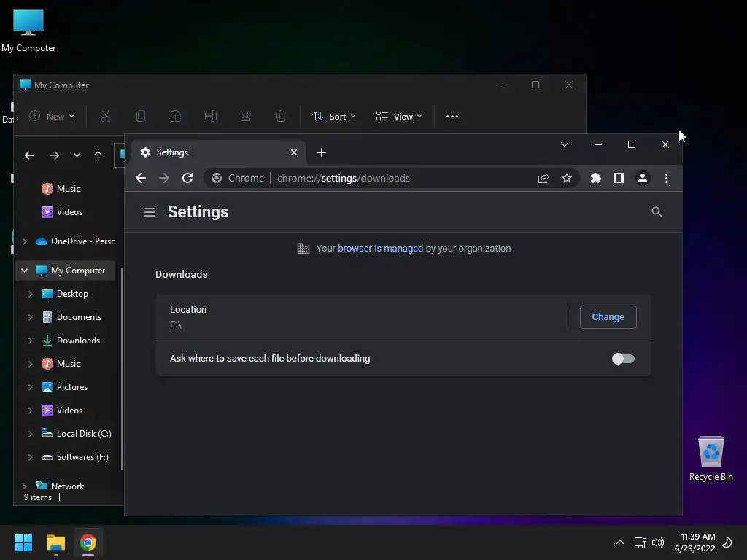
Task: Open Chrome extensions puzzle icon
Action: tap(595, 178)
